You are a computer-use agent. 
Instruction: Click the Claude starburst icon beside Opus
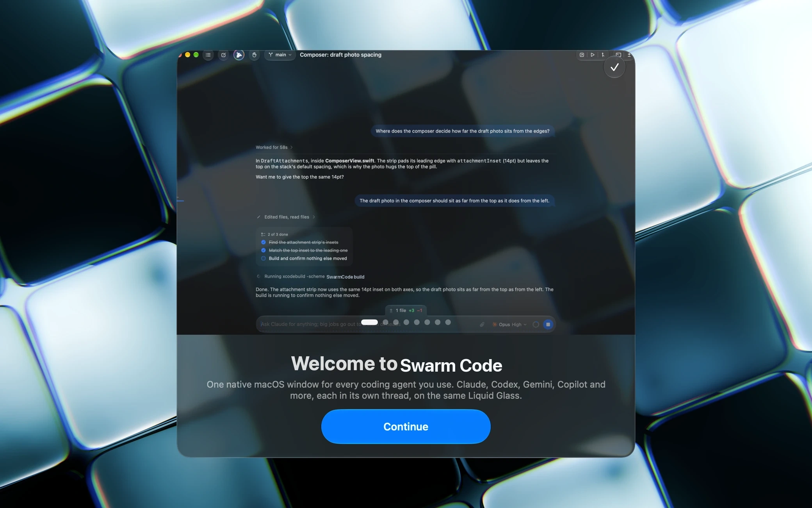495,324
